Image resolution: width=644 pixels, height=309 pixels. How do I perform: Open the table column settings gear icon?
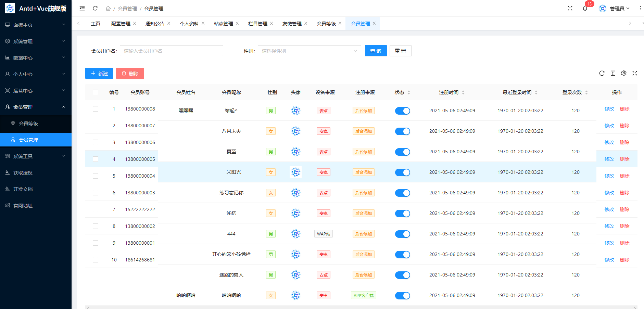click(x=623, y=73)
